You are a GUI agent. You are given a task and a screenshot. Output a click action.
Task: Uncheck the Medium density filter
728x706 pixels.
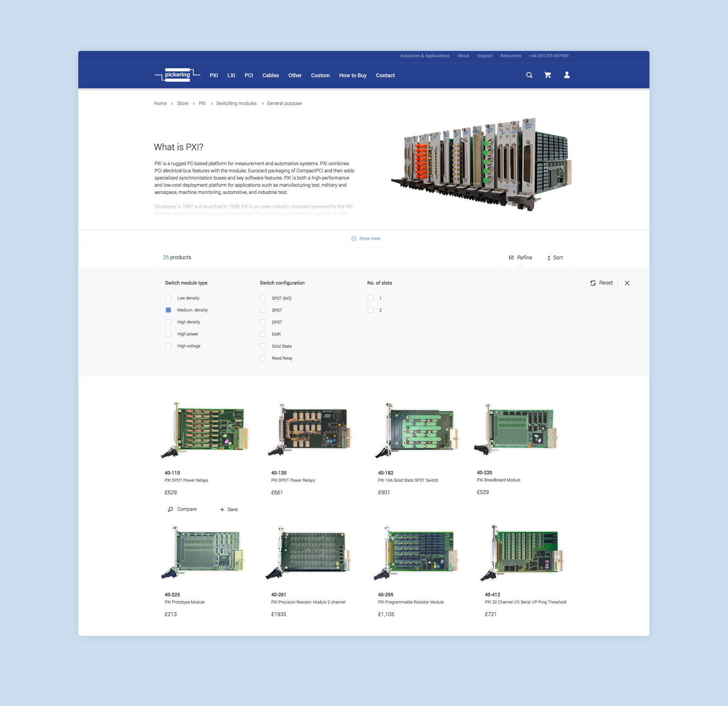168,310
